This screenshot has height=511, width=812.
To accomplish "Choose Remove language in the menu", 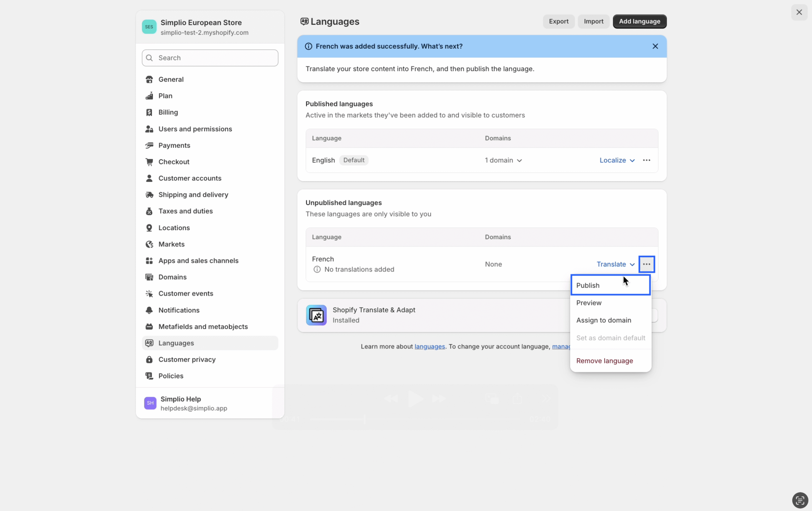I will click(x=604, y=361).
